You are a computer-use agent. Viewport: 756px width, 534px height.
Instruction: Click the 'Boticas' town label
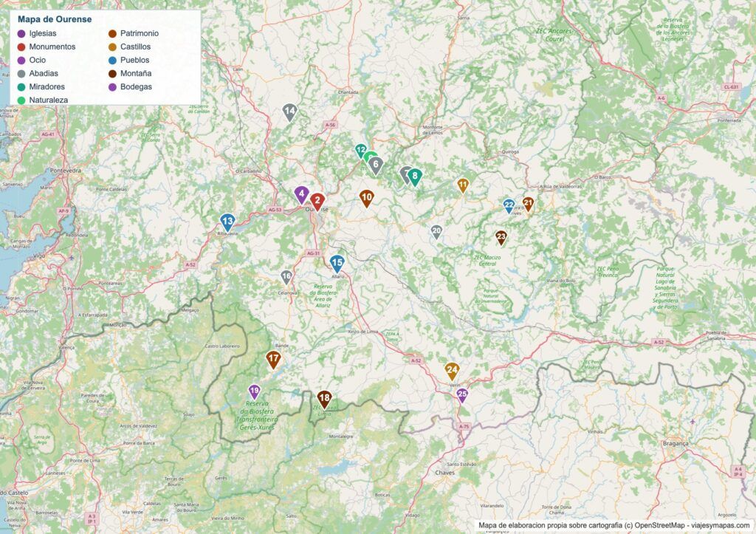382,495
